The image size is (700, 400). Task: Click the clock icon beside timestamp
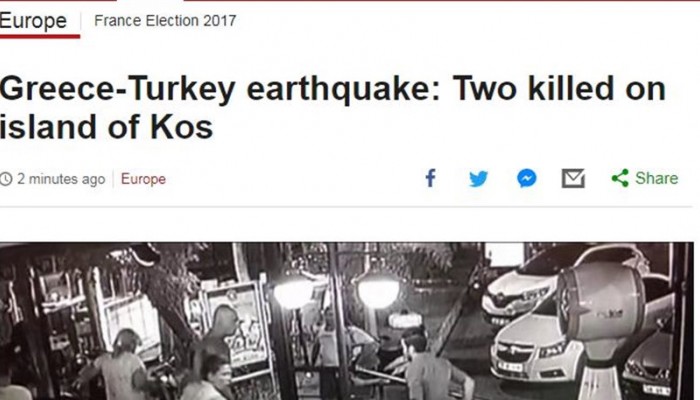click(x=6, y=179)
